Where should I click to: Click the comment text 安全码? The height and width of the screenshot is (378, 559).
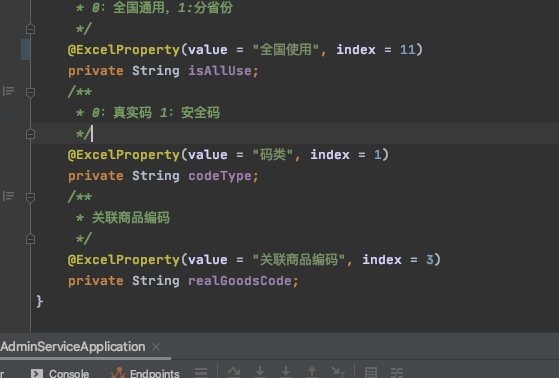click(200, 113)
